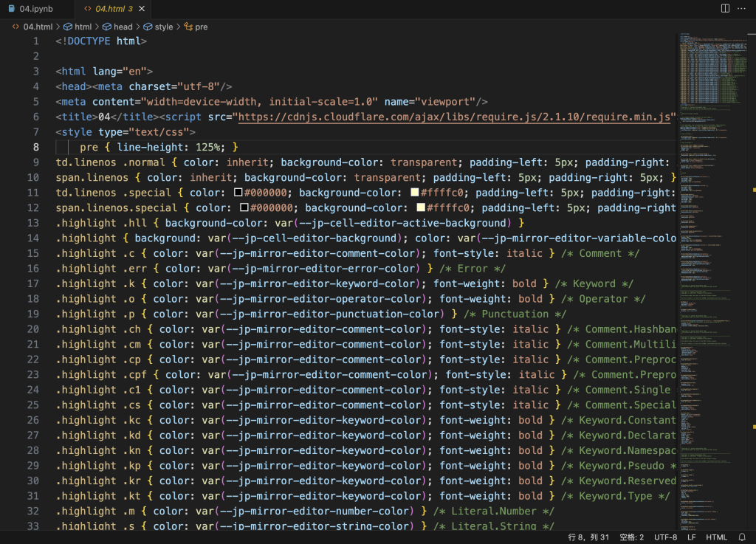Click the /* Punctuation */ comment

[x=515, y=314]
